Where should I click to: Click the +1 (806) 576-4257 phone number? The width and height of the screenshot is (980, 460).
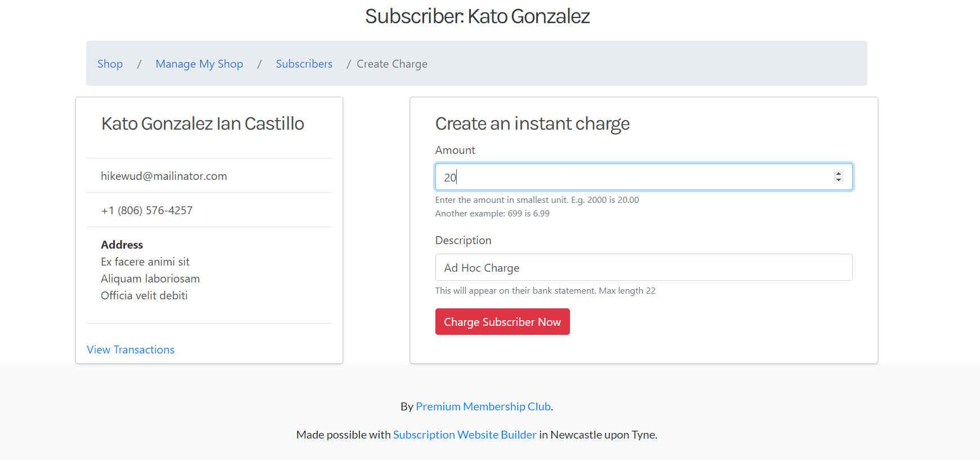(x=146, y=210)
